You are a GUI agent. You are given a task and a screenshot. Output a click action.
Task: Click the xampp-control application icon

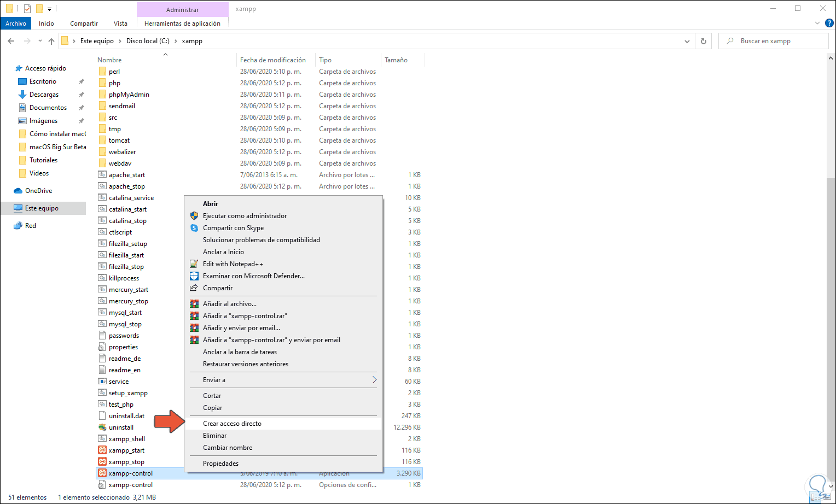point(102,473)
